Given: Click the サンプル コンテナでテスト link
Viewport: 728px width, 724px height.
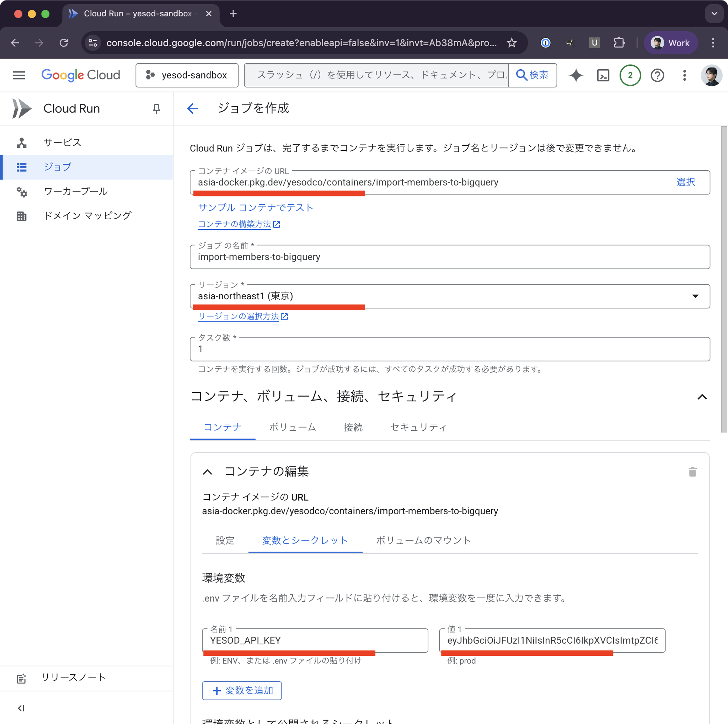Looking at the screenshot, I should tap(256, 208).
